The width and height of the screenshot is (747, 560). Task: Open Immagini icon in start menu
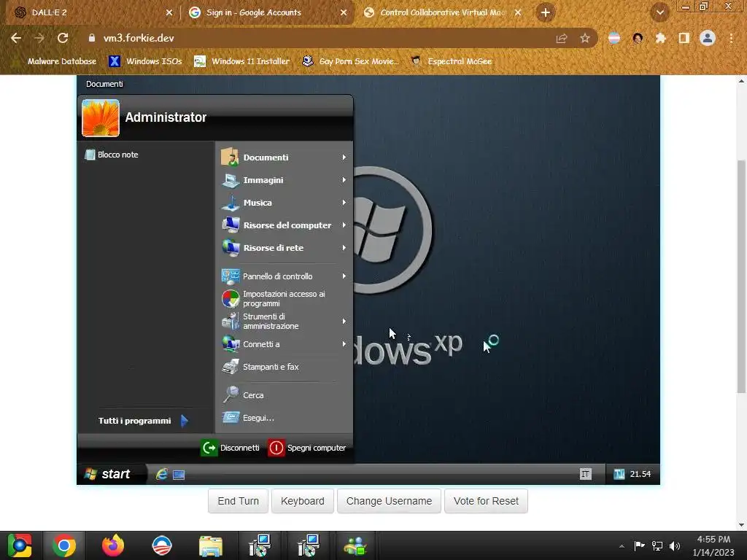tap(230, 180)
